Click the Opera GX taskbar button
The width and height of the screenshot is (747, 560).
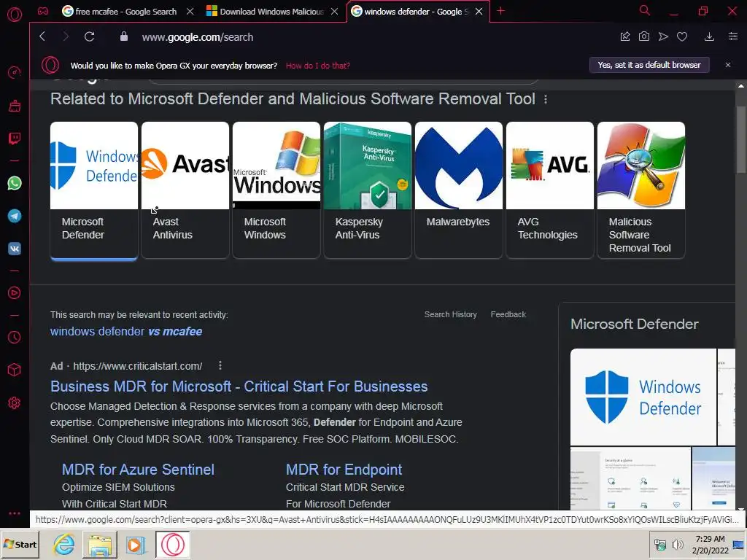tap(172, 544)
